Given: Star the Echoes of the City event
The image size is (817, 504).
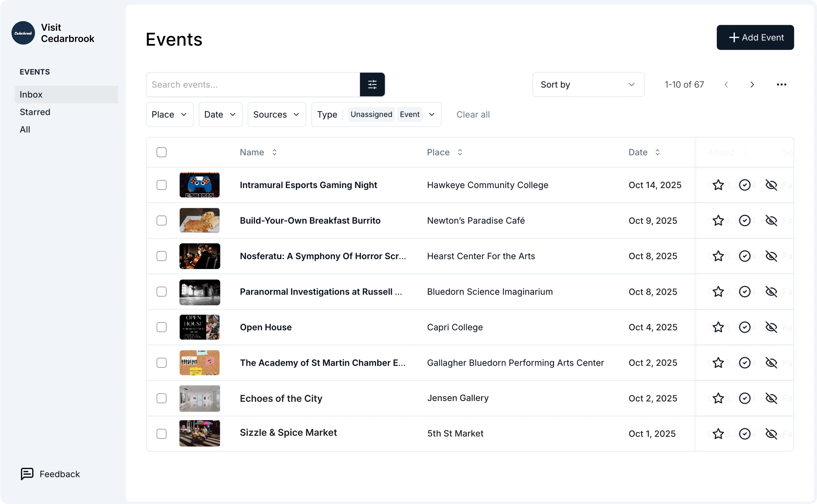Looking at the screenshot, I should 718,398.
